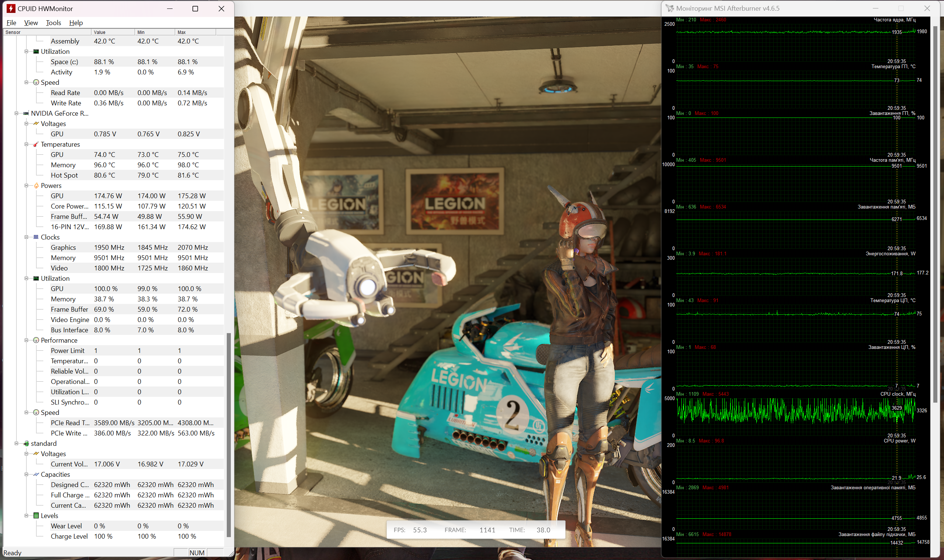
Task: Click the Powers flame icon
Action: [x=36, y=185]
